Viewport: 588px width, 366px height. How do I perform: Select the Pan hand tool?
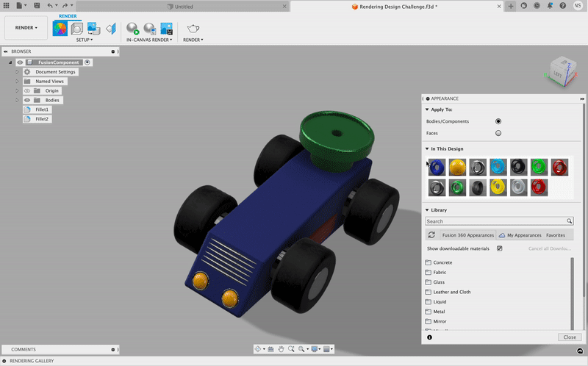click(281, 349)
